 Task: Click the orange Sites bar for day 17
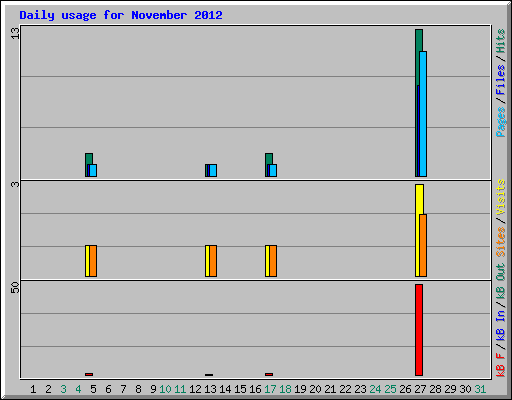[x=273, y=261]
